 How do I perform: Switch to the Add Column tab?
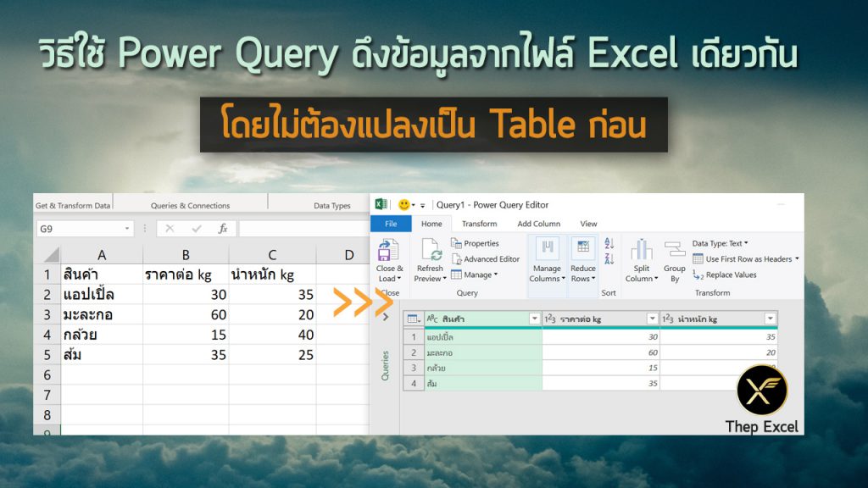pyautogui.click(x=538, y=224)
